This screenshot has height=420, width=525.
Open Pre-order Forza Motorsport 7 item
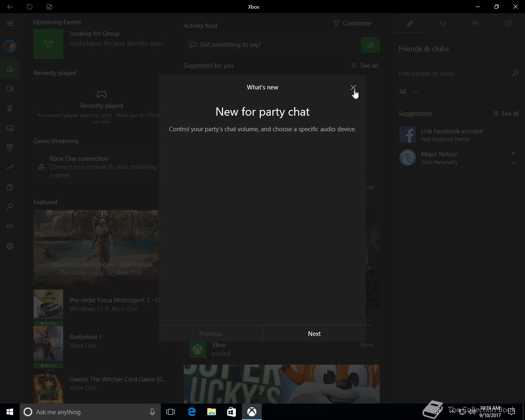point(96,304)
